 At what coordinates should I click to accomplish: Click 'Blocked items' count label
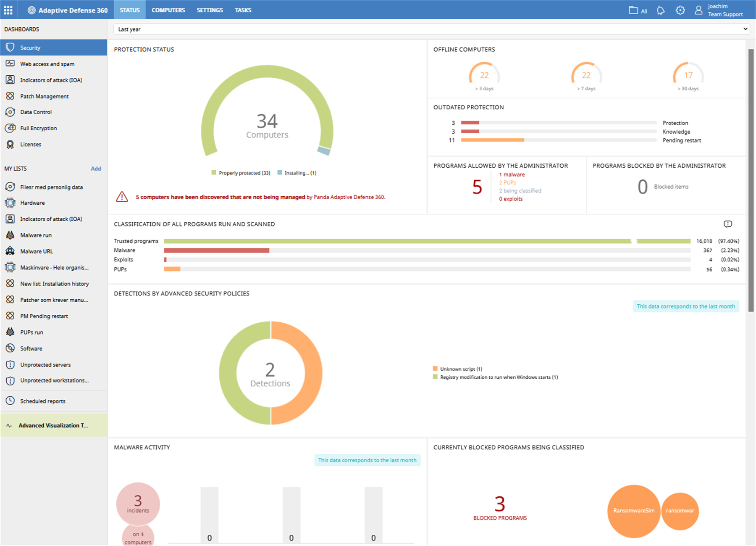[671, 187]
